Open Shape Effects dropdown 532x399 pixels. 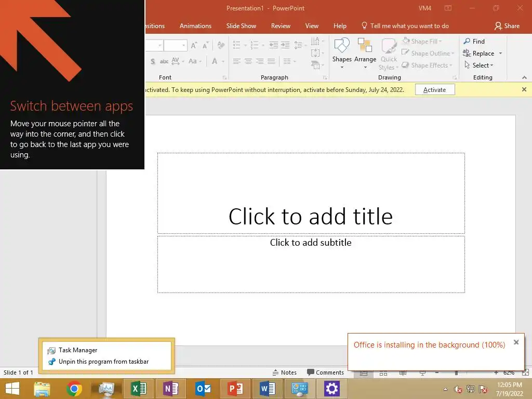coord(427,65)
